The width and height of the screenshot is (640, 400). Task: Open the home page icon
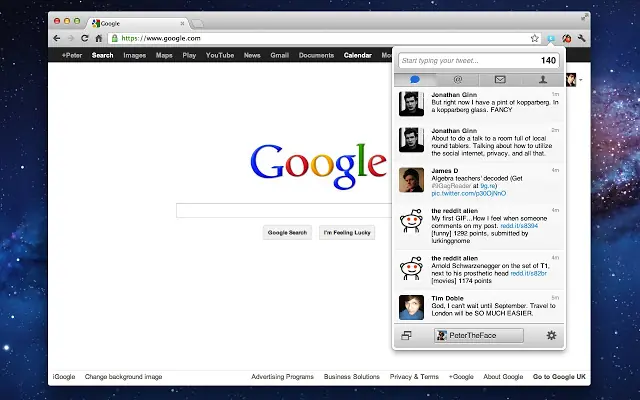(x=98, y=38)
